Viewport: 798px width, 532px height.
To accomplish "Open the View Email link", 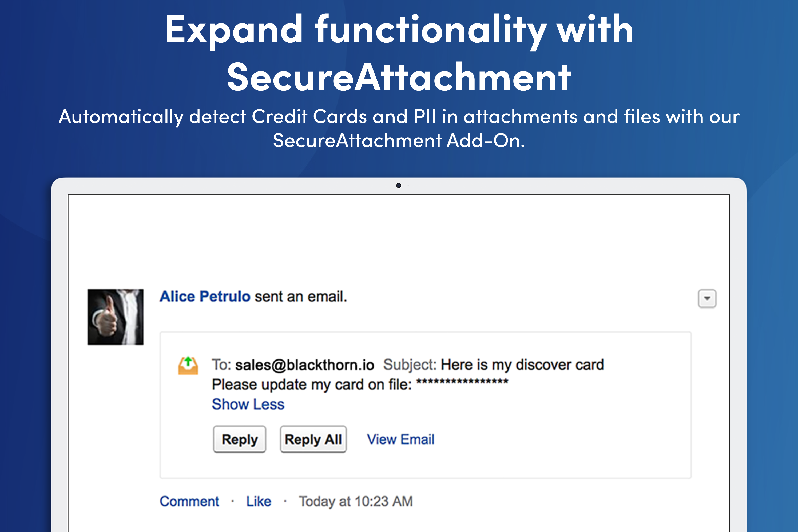I will [x=400, y=439].
